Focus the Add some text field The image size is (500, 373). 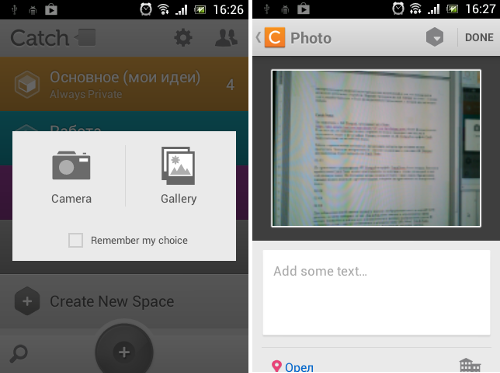[x=376, y=292]
